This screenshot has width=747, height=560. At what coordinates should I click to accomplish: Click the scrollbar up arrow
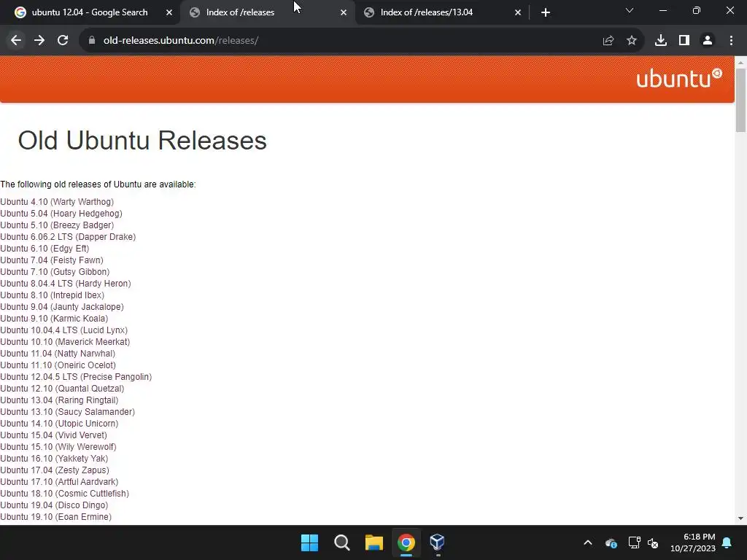pyautogui.click(x=740, y=62)
